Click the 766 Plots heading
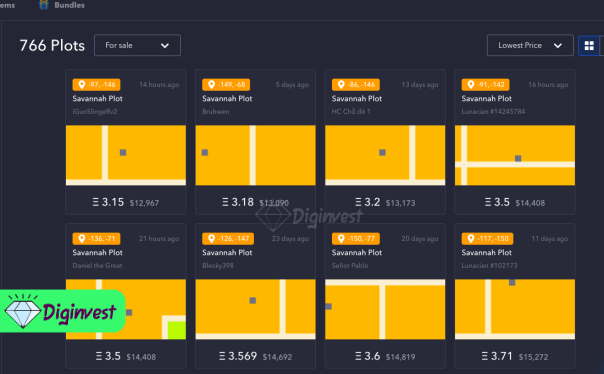Image resolution: width=604 pixels, height=374 pixels. 52,45
